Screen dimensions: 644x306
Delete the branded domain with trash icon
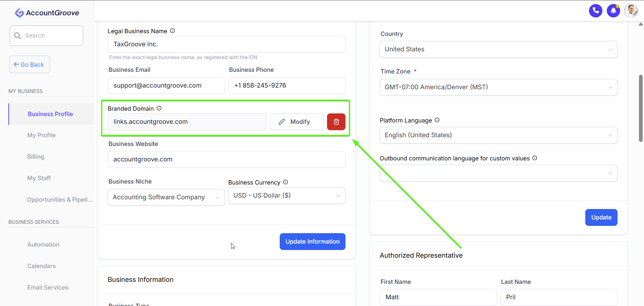point(336,122)
